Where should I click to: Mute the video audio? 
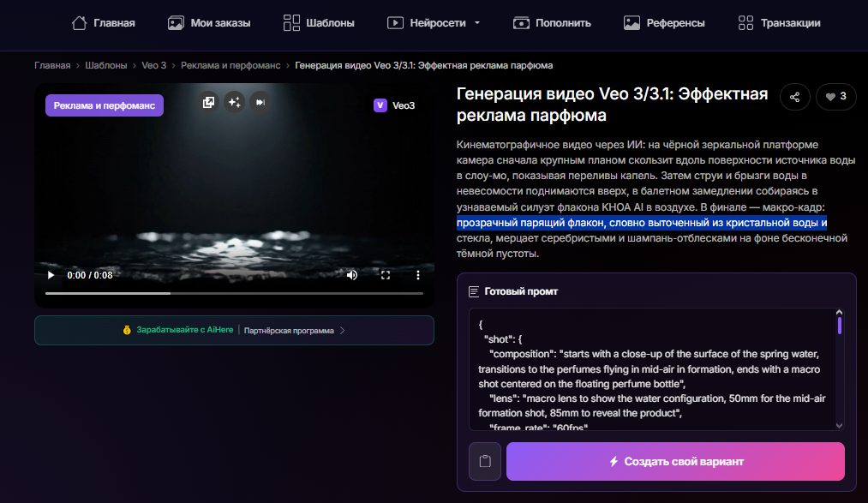[x=351, y=275]
